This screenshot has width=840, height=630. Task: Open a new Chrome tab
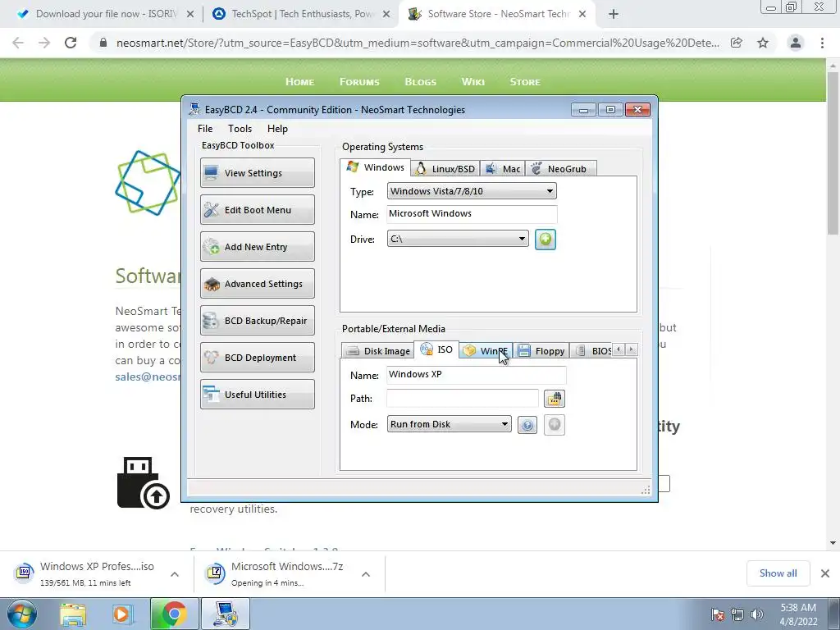pyautogui.click(x=614, y=14)
